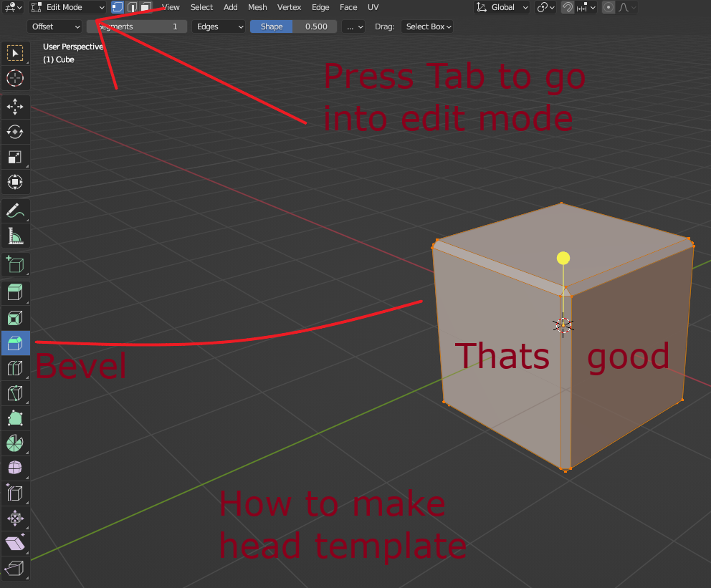The height and width of the screenshot is (588, 711).
Task: Open the Vertex menu
Action: (x=289, y=7)
